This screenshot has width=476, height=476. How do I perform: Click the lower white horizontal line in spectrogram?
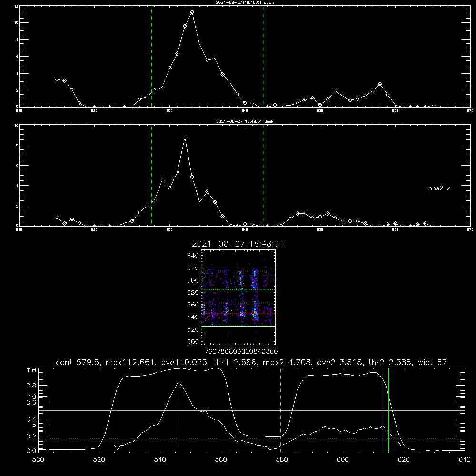(x=238, y=327)
